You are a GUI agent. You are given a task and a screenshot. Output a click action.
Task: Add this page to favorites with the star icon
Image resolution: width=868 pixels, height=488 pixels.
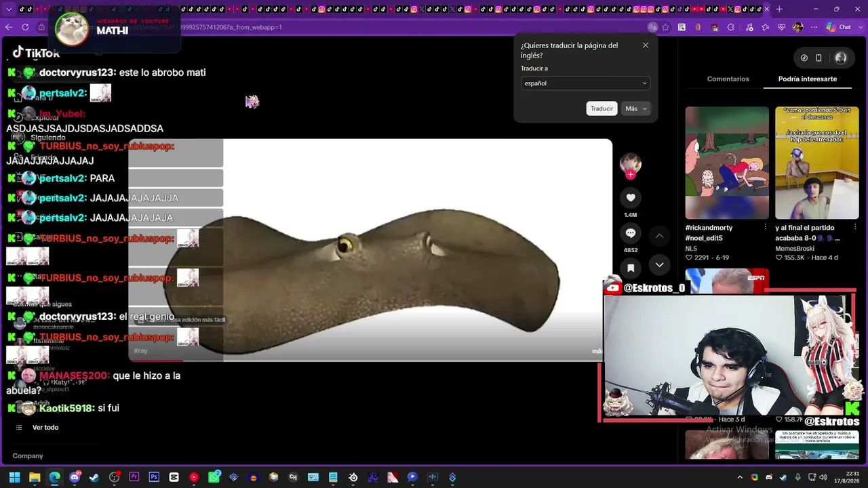(666, 27)
